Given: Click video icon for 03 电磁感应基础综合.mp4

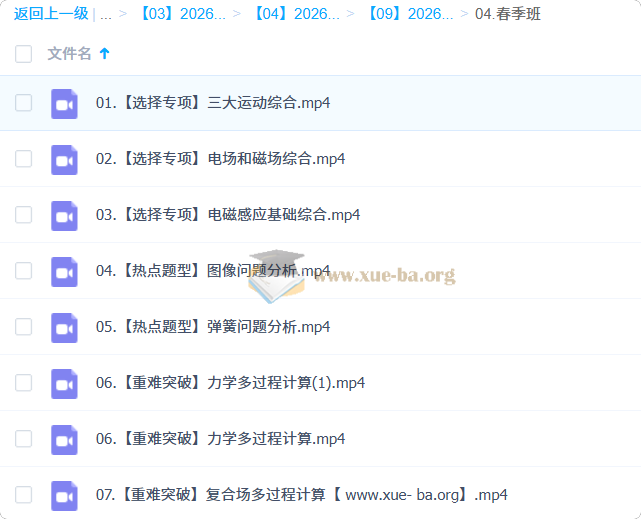Looking at the screenshot, I should 64,215.
